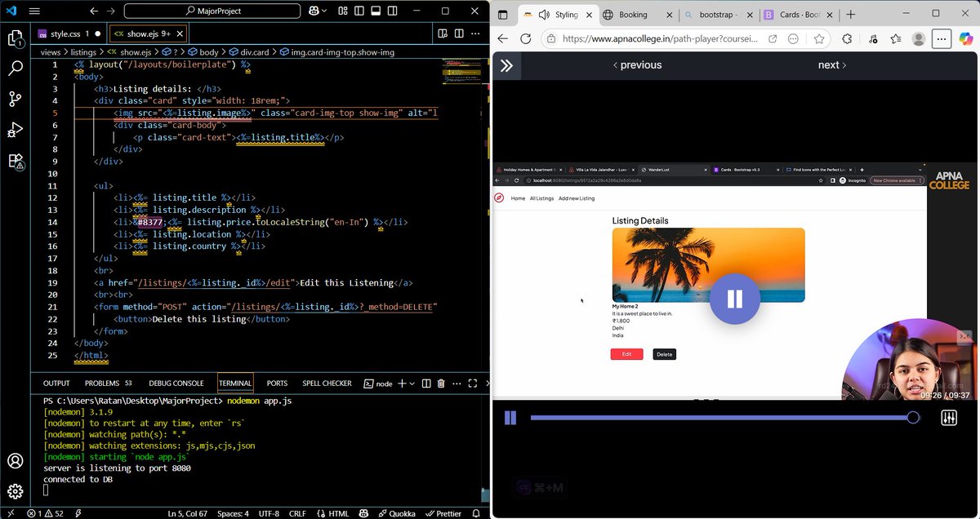Open a new Edge tab
980x519 pixels.
tap(850, 15)
